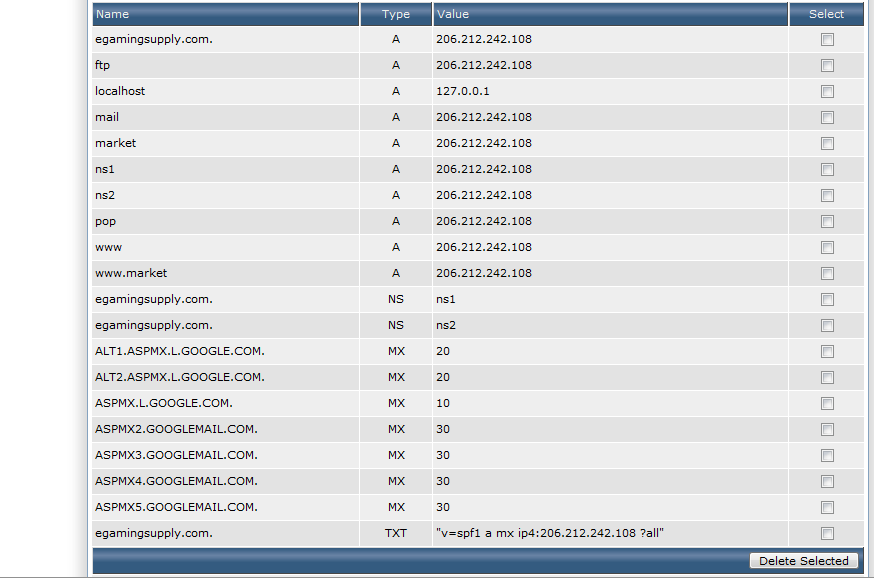Screen dimensions: 874x578
Task: Tick the www A record checkbox
Action: (827, 247)
